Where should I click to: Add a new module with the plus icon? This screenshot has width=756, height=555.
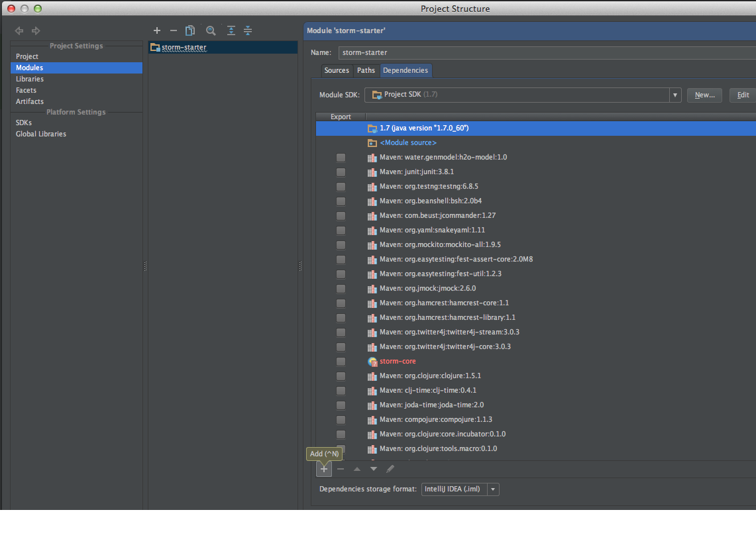tap(157, 30)
